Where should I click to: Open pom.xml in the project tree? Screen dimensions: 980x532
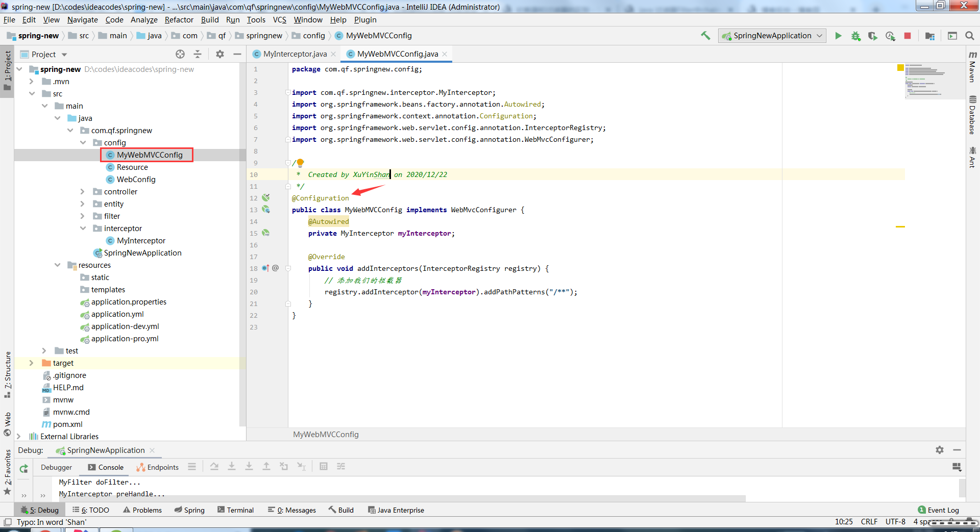(67, 424)
